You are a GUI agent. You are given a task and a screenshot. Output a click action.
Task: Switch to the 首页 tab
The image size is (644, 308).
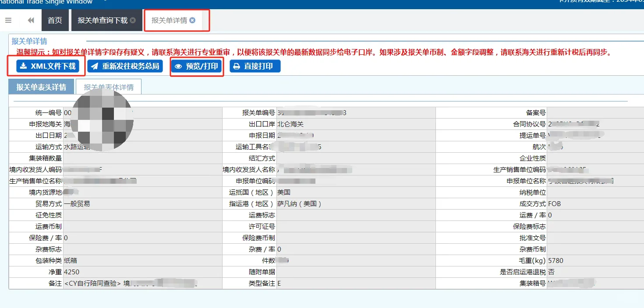pyautogui.click(x=55, y=20)
